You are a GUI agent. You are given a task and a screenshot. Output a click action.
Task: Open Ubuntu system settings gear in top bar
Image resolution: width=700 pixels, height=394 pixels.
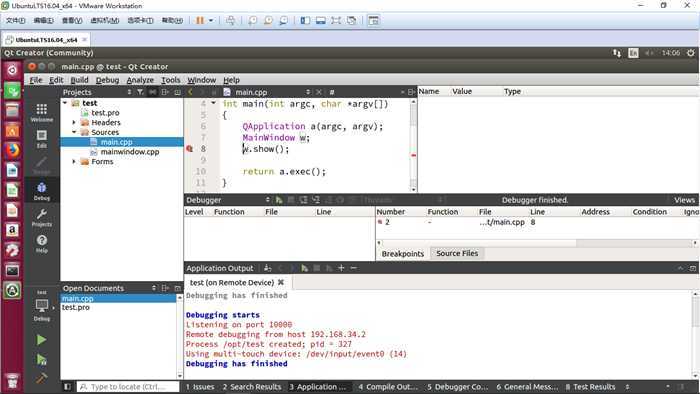pyautogui.click(x=691, y=53)
